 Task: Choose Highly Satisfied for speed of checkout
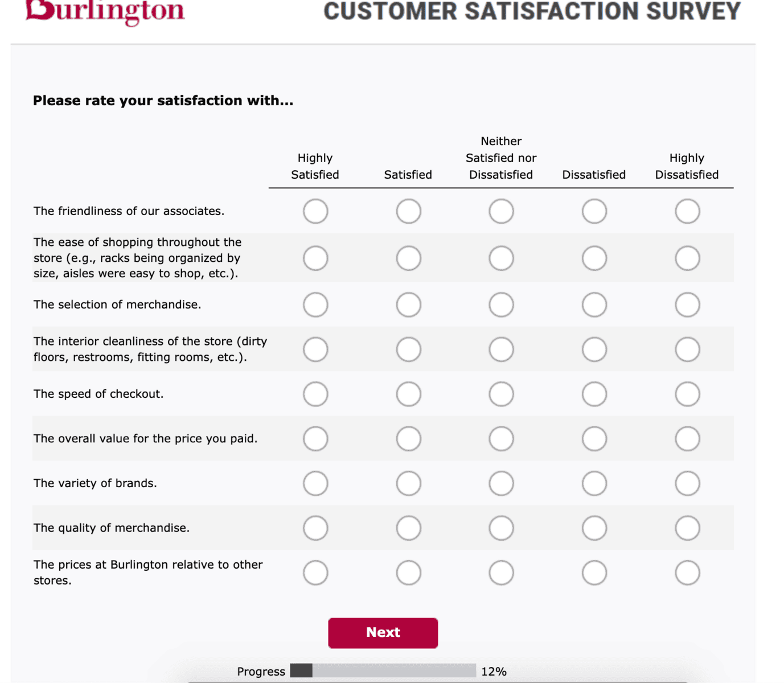click(x=315, y=394)
